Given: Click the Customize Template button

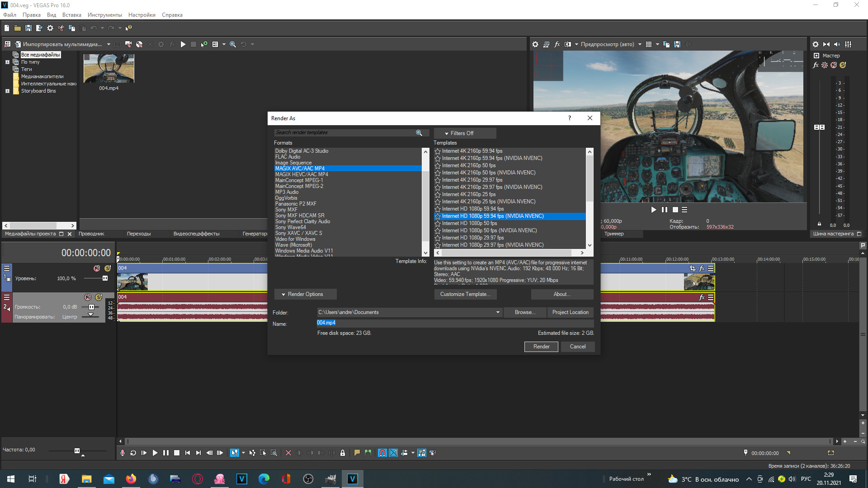Looking at the screenshot, I should (465, 294).
